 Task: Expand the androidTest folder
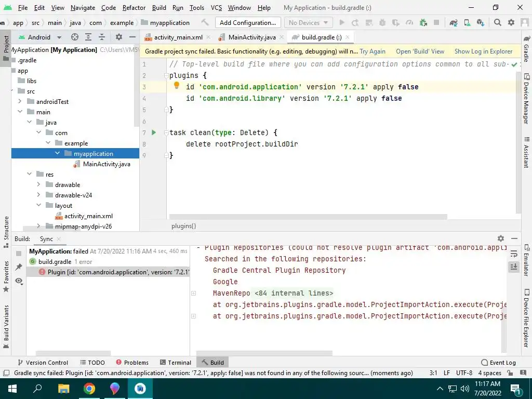tap(20, 101)
